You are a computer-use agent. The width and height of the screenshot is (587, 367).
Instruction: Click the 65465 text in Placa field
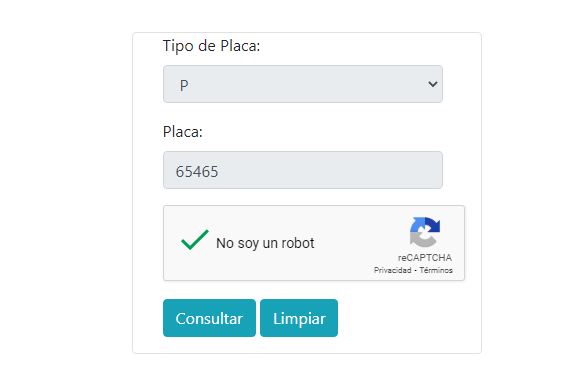(x=197, y=172)
